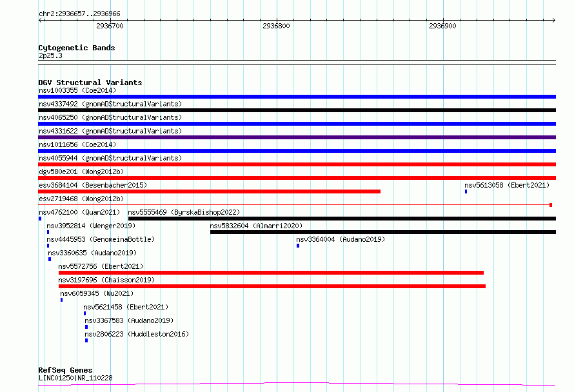Open the nsv4065250 gnomAD variant label

coord(110,117)
